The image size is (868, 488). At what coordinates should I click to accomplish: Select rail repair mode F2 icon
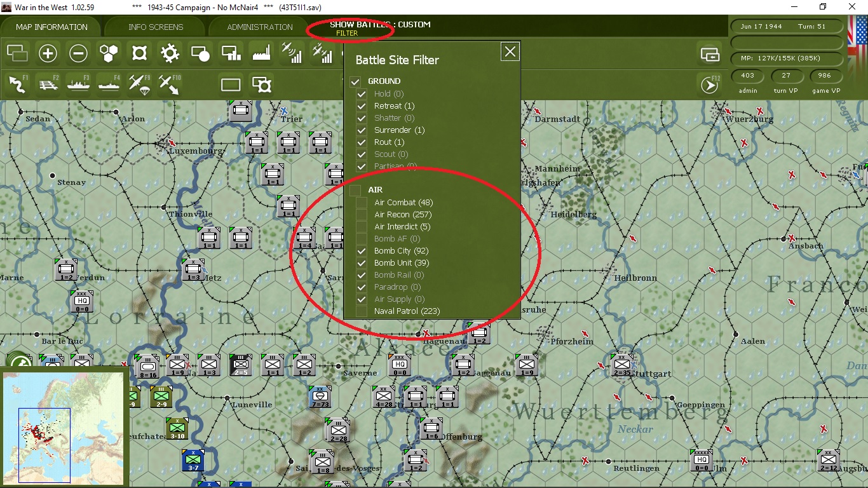point(48,84)
